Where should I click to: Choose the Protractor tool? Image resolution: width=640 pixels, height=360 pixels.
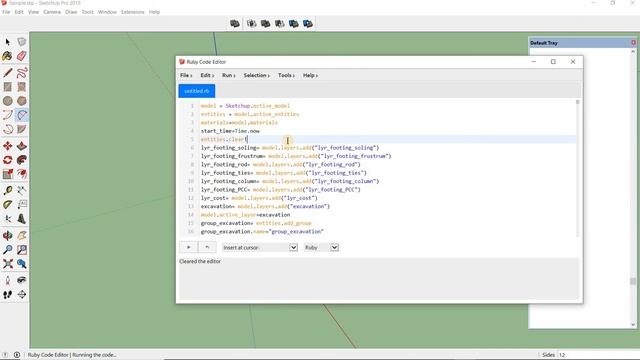click(8, 204)
